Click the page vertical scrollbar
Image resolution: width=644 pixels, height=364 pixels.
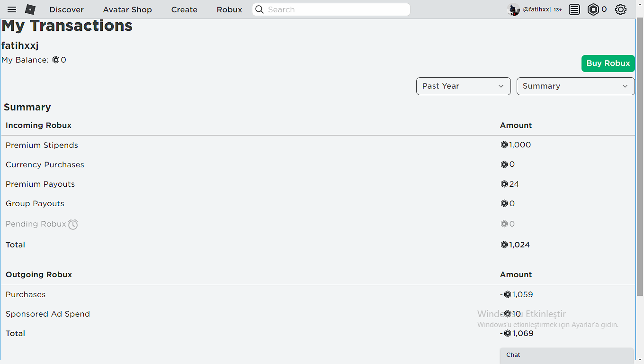pyautogui.click(x=640, y=156)
